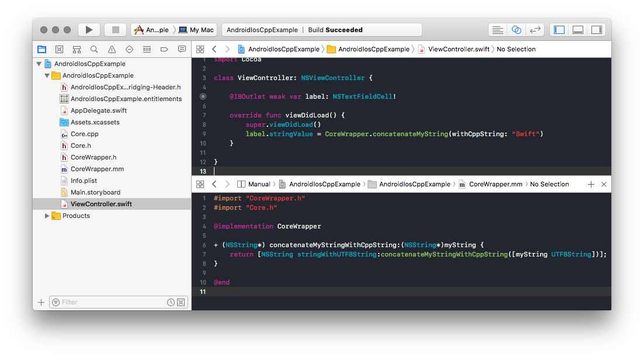
Task: Show the project navigator
Action: tap(42, 49)
